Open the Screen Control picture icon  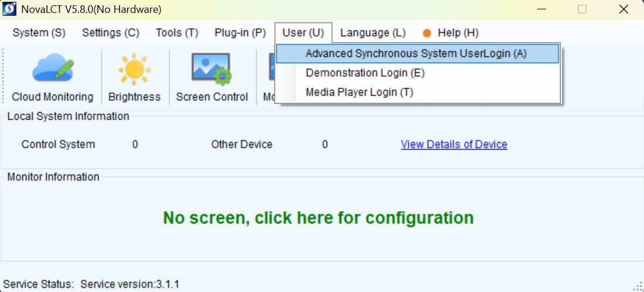212,69
